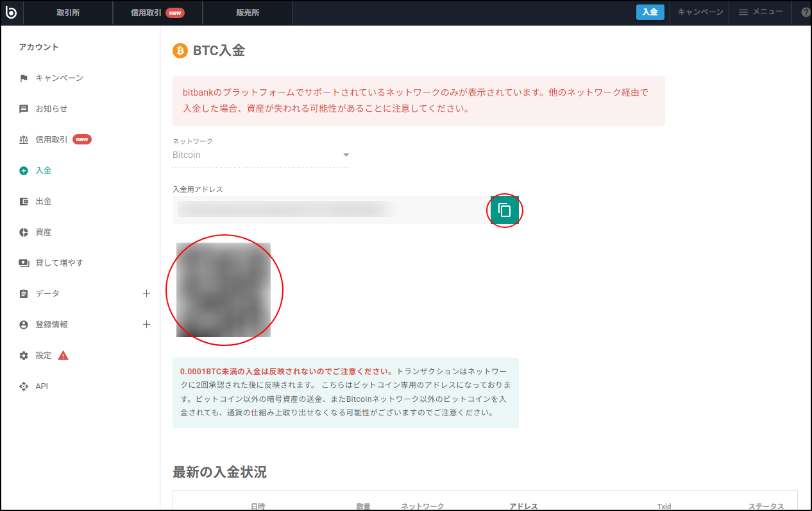812x511 pixels.
Task: Open the 出金 (withdrawal) sidebar icon
Action: [23, 201]
